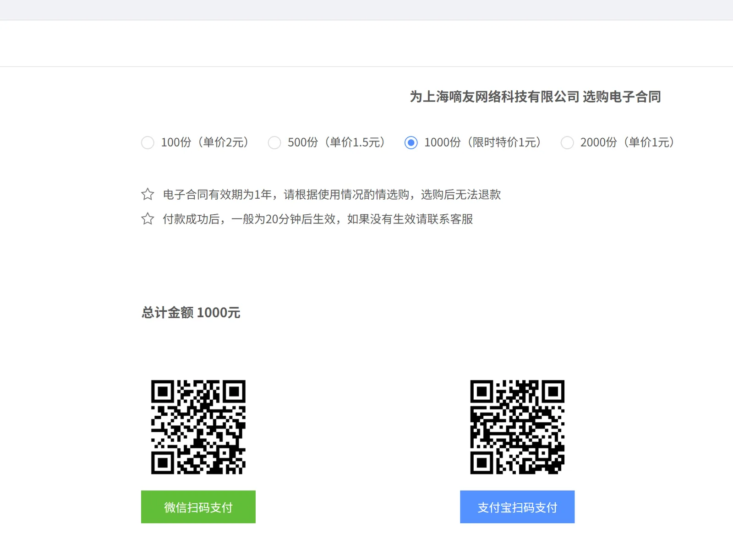This screenshot has height=560, width=733.
Task: Select the 100份（单价2元）radio option
Action: tap(148, 142)
